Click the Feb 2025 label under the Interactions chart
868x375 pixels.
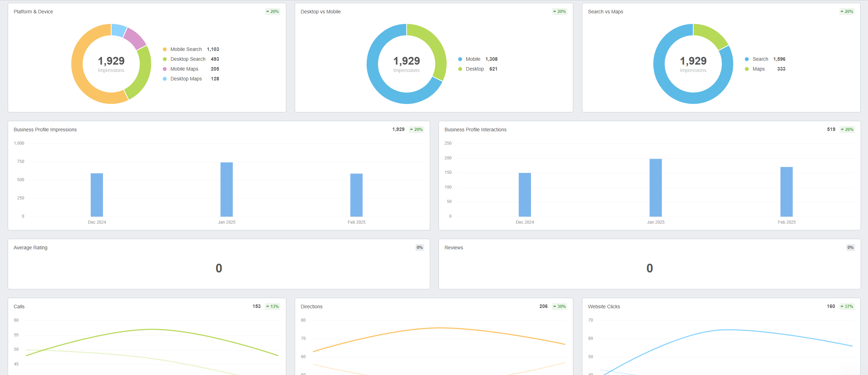tap(787, 222)
